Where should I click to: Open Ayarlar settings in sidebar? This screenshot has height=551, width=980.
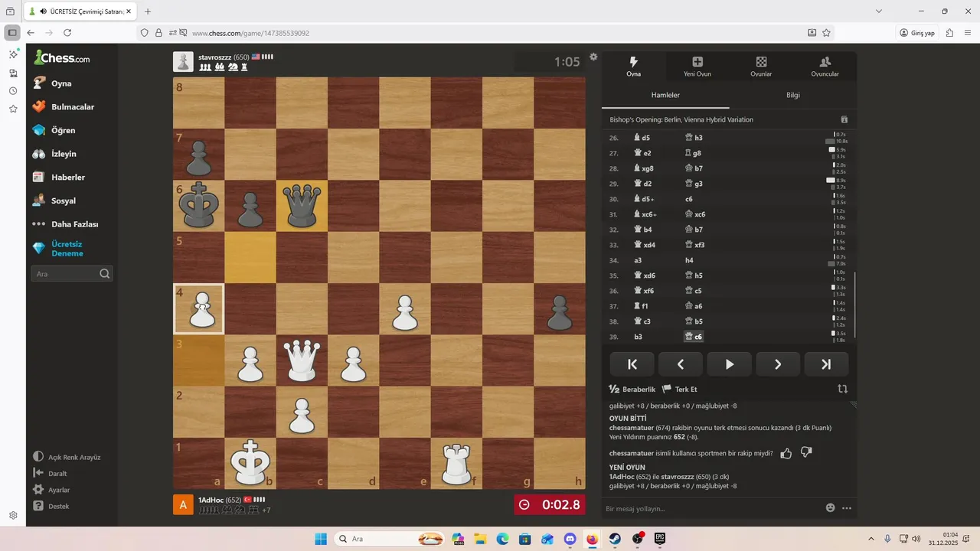pos(52,490)
